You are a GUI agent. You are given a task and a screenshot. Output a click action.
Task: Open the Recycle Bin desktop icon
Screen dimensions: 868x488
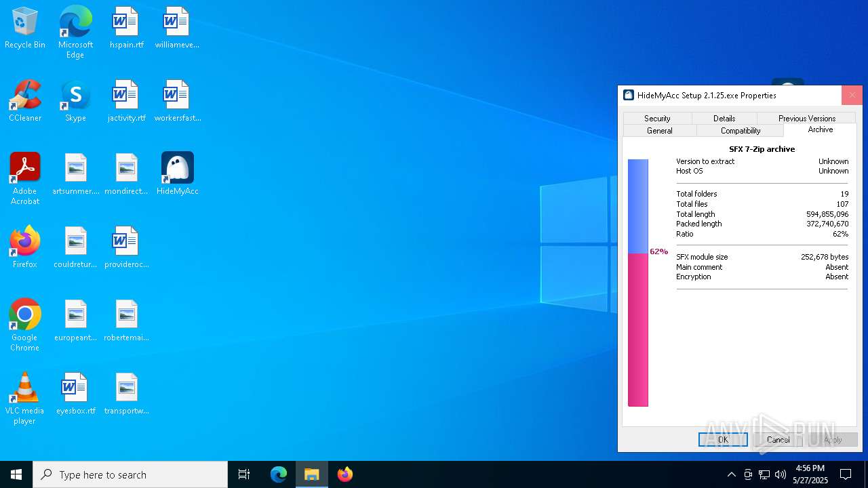point(25,28)
